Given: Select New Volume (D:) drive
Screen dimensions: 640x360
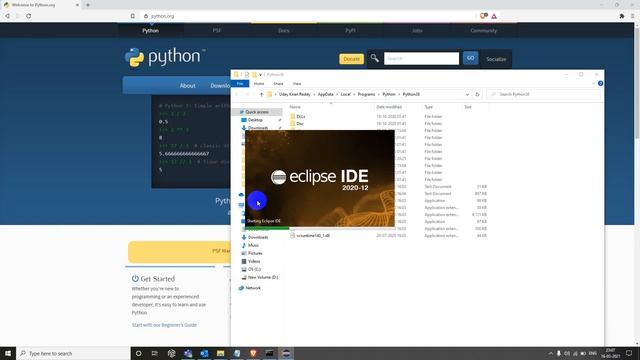Looking at the screenshot, I should pos(263,277).
